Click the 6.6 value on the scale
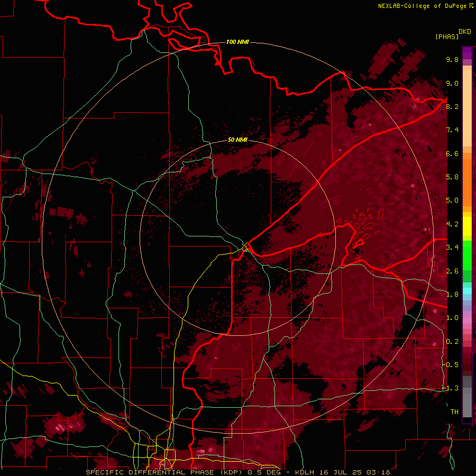This screenshot has height=476, width=476. (452, 153)
